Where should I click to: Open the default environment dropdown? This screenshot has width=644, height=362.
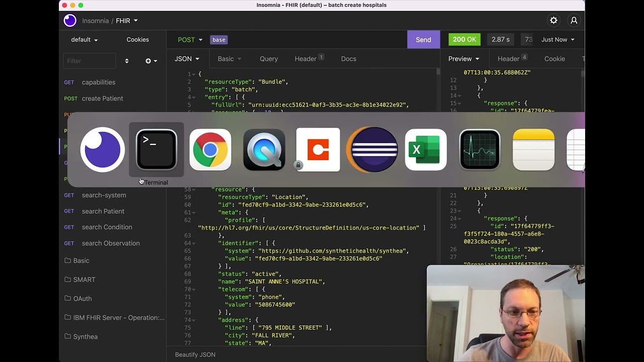pyautogui.click(x=85, y=40)
